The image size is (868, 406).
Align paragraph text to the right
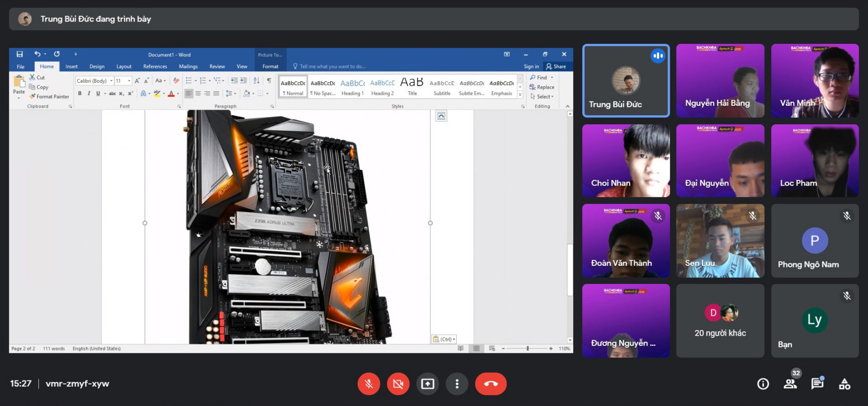coord(207,93)
